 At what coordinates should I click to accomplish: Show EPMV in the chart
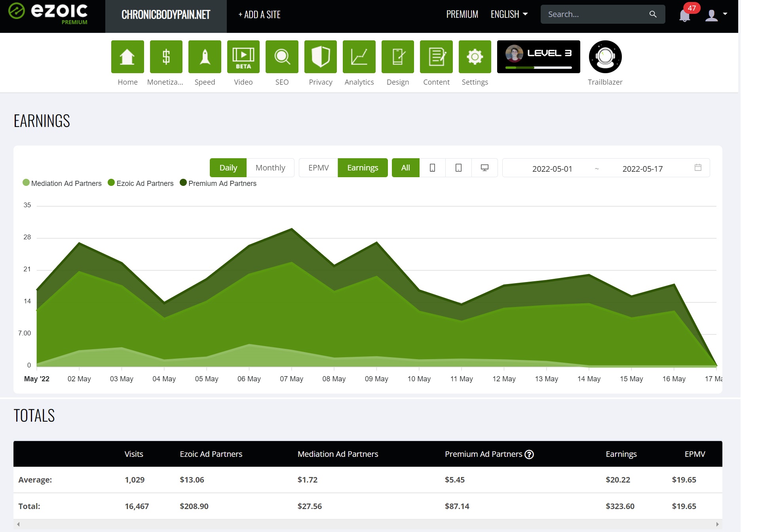pyautogui.click(x=319, y=168)
